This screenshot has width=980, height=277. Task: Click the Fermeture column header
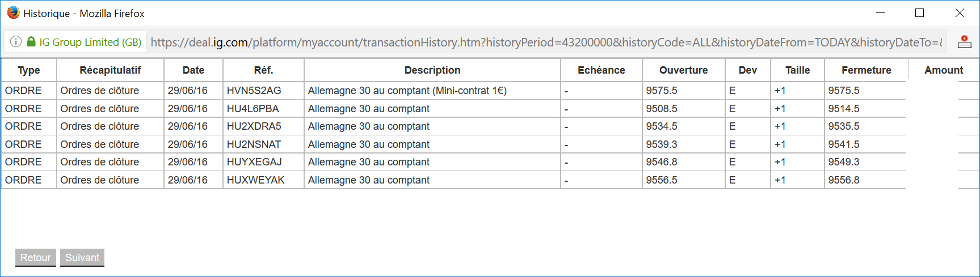pos(866,70)
